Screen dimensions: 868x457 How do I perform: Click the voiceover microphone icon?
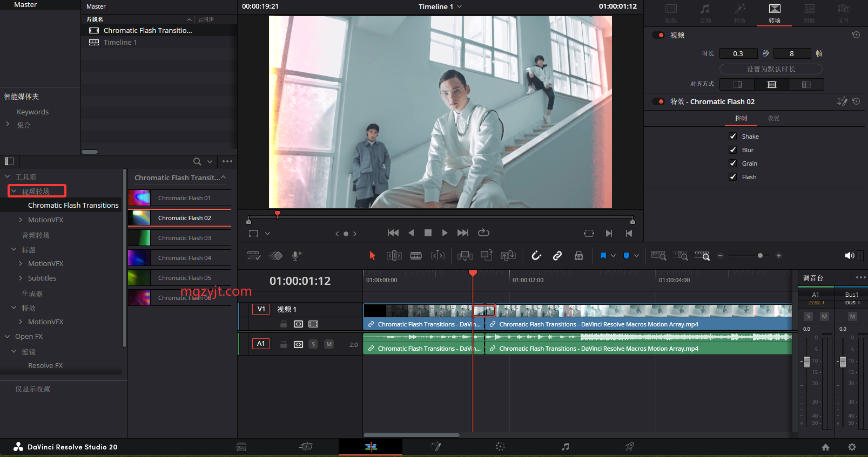(x=296, y=256)
